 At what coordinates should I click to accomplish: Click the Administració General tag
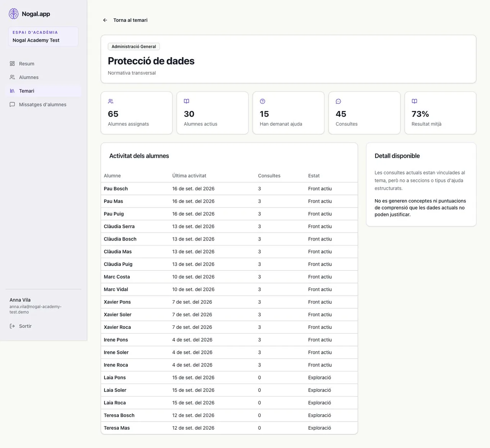coord(134,47)
